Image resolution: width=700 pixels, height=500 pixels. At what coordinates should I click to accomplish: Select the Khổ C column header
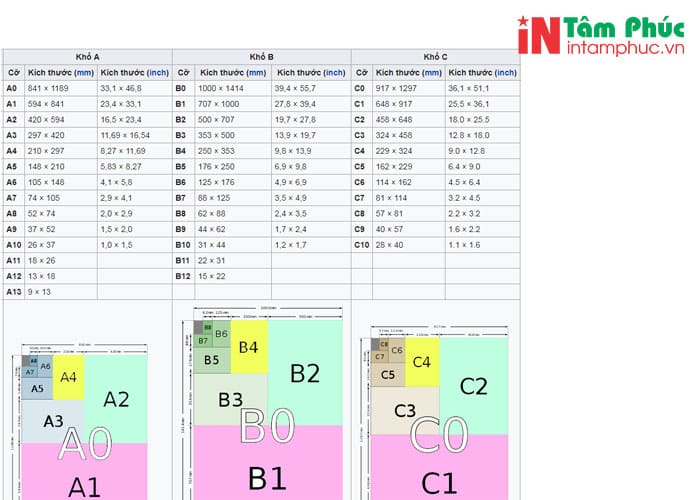tap(436, 57)
